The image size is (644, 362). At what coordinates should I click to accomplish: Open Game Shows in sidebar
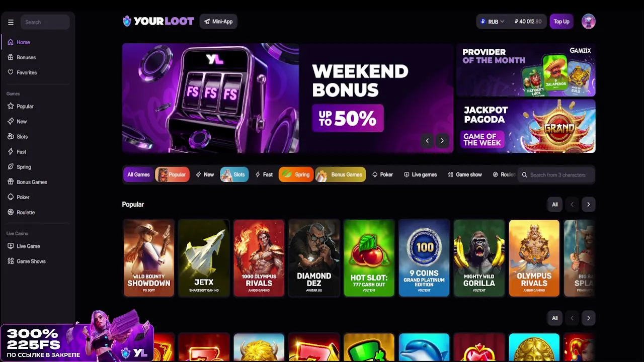pyautogui.click(x=31, y=261)
